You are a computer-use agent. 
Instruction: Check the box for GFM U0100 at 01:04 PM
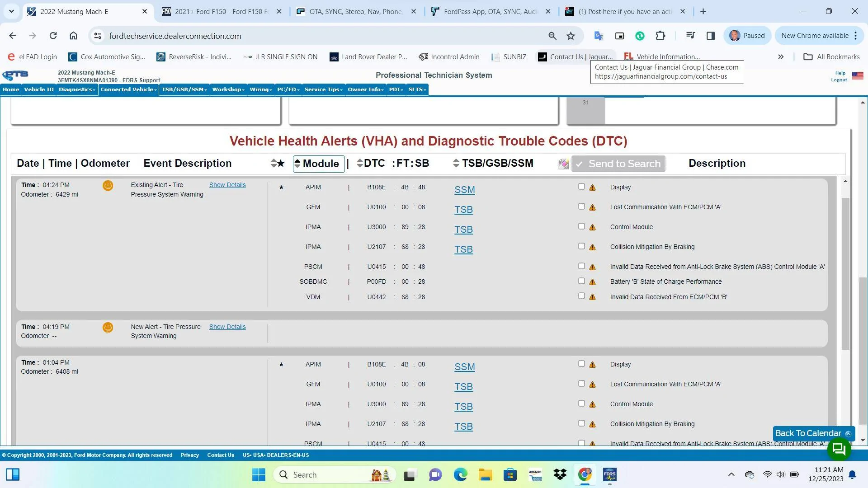581,384
